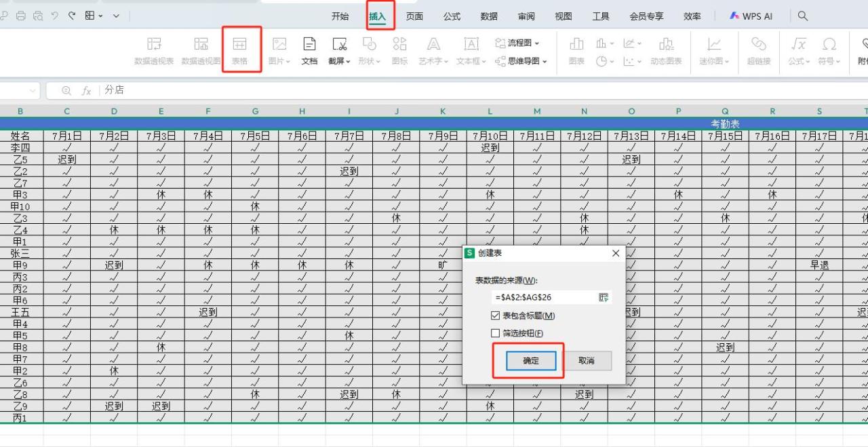Open the 形状 shapes dropdown
Image resolution: width=868 pixels, height=447 pixels.
tap(369, 51)
